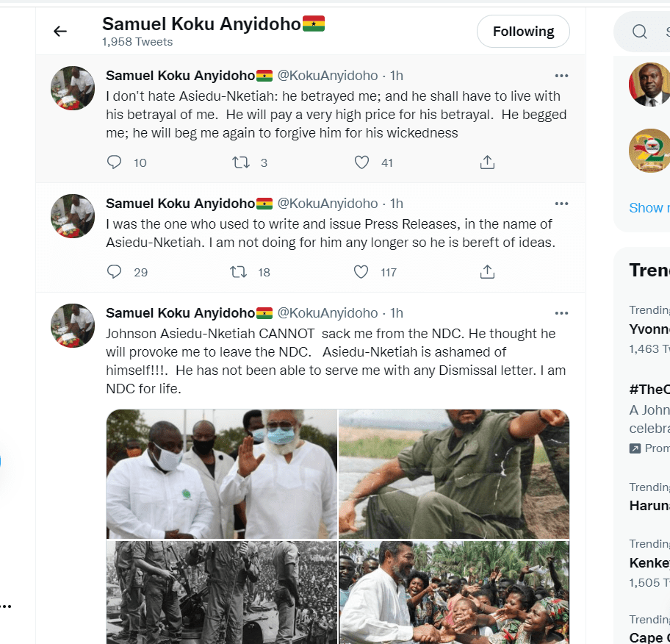Retweet the tweet about Asiedu-Nketiah's betrayal

pyautogui.click(x=240, y=162)
